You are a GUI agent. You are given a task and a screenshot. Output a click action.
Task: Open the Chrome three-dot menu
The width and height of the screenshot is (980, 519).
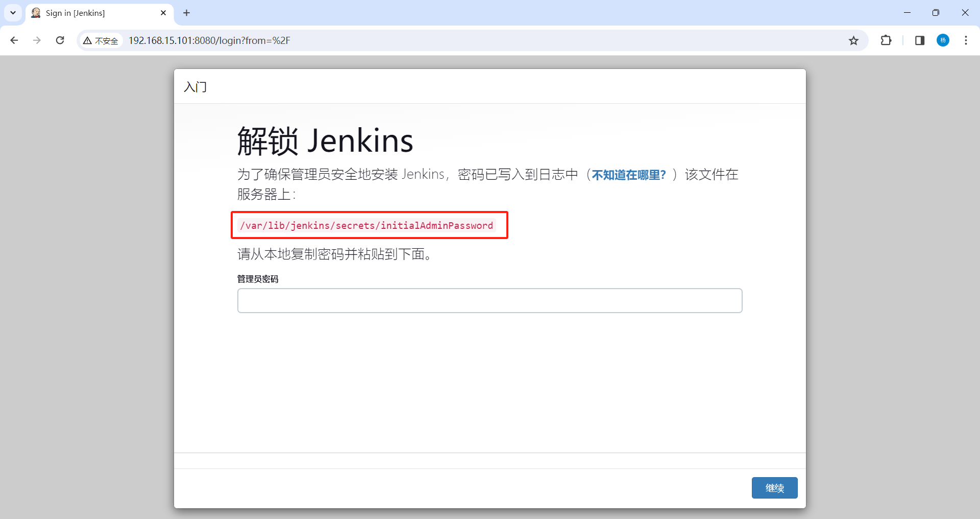pyautogui.click(x=966, y=40)
